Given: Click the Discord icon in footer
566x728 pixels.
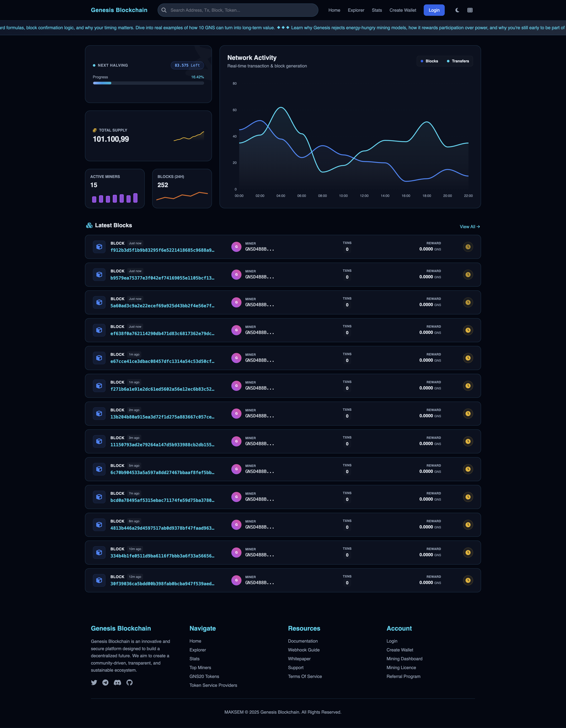Looking at the screenshot, I should 117,682.
